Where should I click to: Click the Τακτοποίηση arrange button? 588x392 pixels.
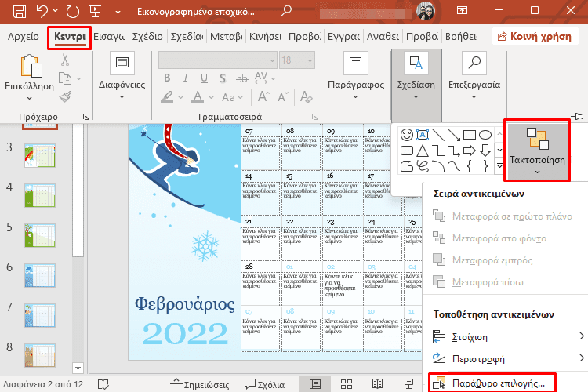click(537, 151)
